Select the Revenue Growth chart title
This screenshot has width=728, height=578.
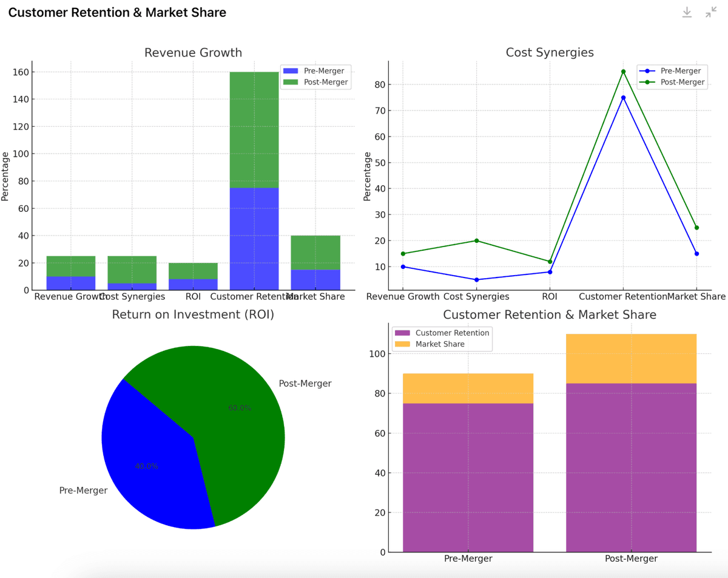[x=193, y=53]
